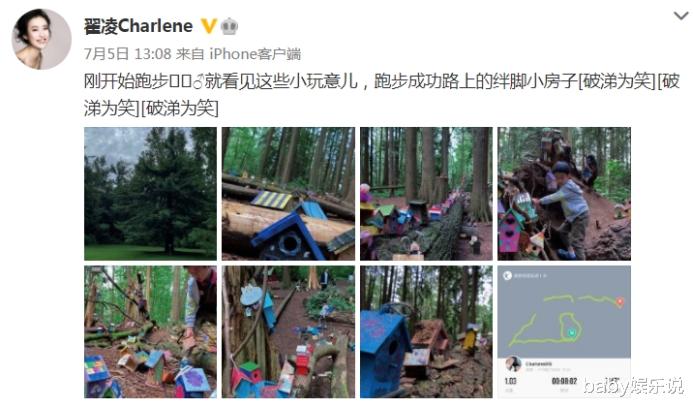Open the profile avatar of 翟凌Charlene
693x407 pixels.
[41, 39]
